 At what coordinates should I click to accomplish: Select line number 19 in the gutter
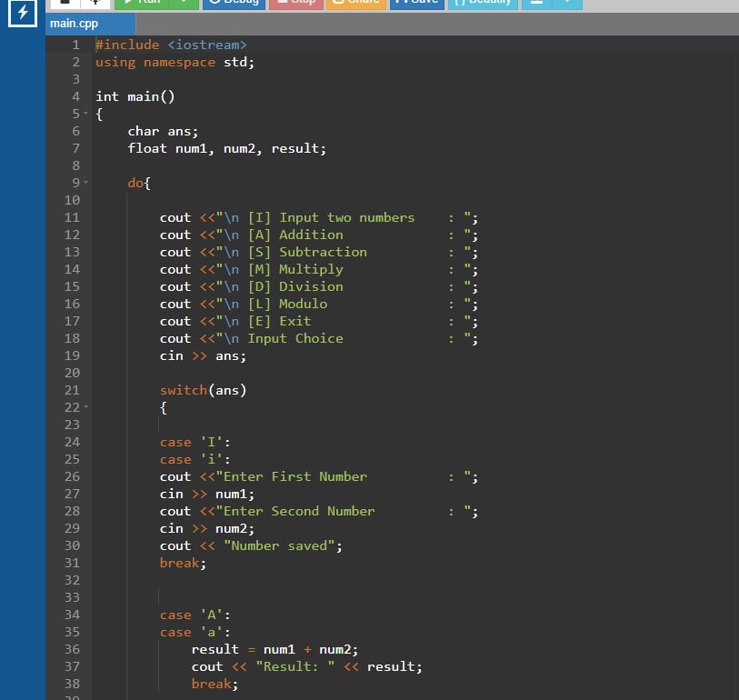[x=72, y=355]
